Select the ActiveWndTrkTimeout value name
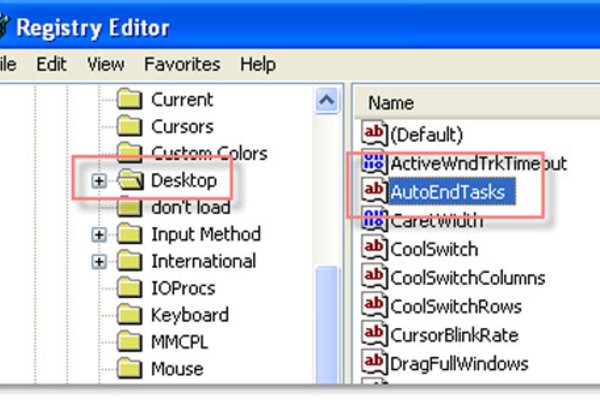The width and height of the screenshot is (600, 400). pyautogui.click(x=479, y=163)
